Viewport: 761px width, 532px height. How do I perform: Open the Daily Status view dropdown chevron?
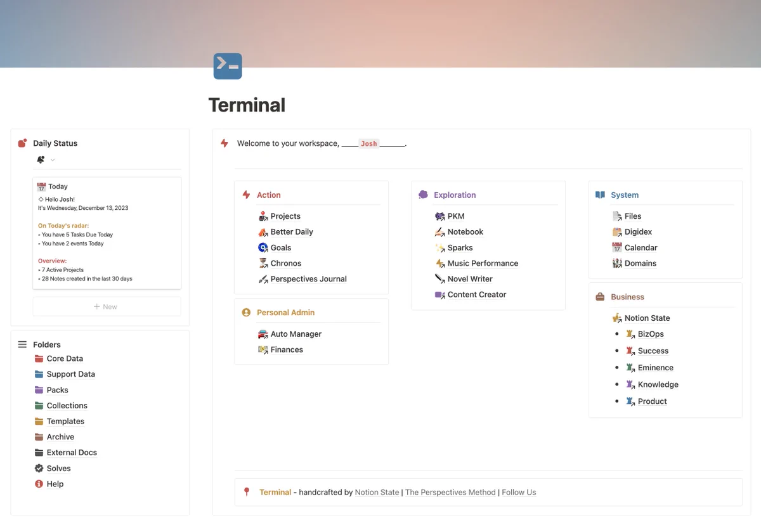point(53,160)
